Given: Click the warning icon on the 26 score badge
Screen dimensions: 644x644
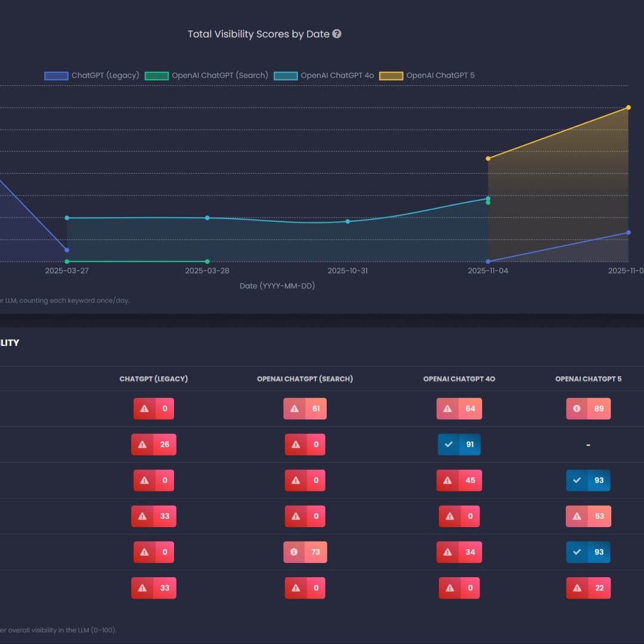Looking at the screenshot, I should pyautogui.click(x=142, y=445).
